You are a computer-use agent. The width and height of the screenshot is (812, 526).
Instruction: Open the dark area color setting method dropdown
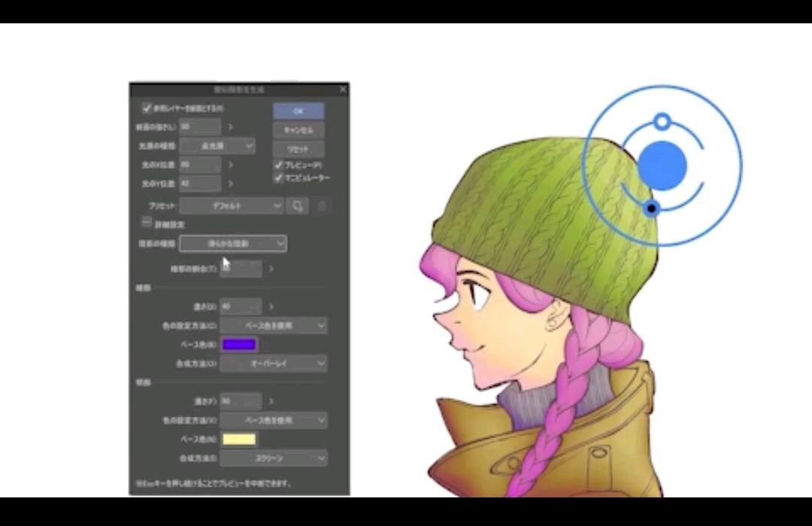pos(274,326)
